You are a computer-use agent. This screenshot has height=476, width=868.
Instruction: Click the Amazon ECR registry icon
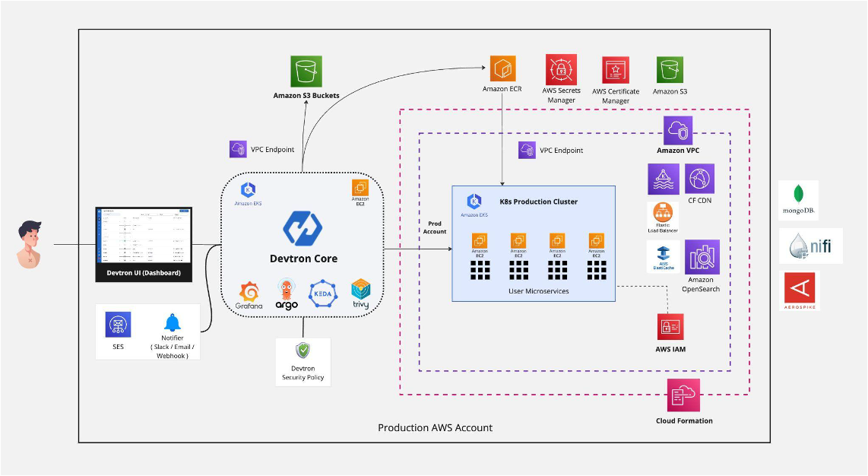point(502,68)
